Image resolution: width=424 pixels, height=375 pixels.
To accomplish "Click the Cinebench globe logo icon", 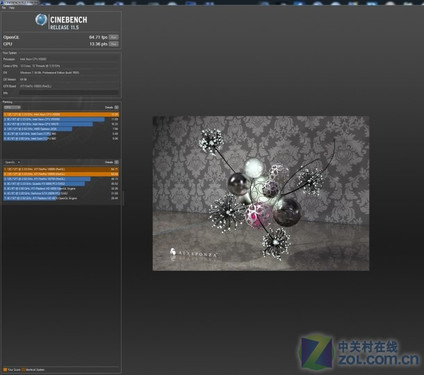I will [x=41, y=20].
